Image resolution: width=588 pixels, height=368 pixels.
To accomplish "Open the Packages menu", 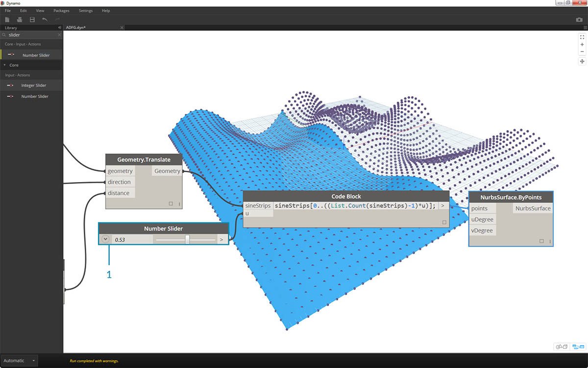I will coord(61,10).
